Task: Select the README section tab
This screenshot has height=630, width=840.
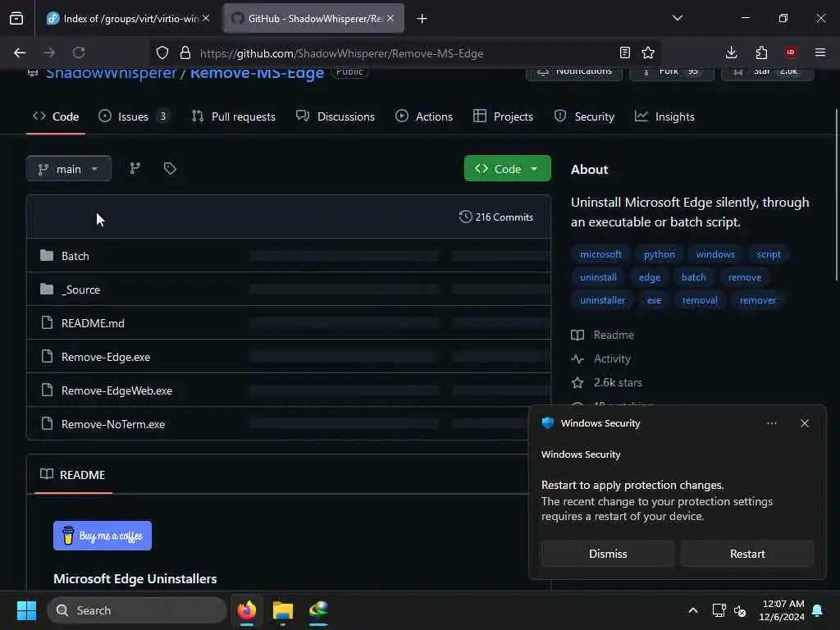Action: coord(73,475)
